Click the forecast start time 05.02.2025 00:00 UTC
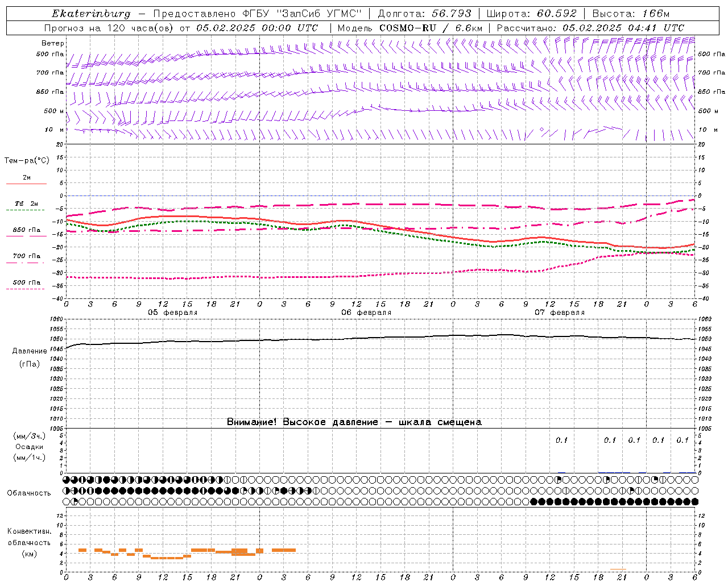Image resolution: width=728 pixels, height=582 pixels. point(257,28)
